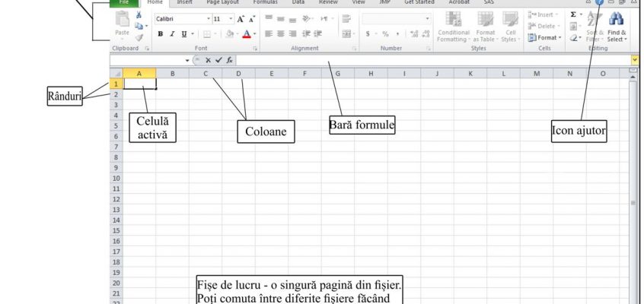
Task: Open the Calibri font name dropdown
Action: pos(209,19)
